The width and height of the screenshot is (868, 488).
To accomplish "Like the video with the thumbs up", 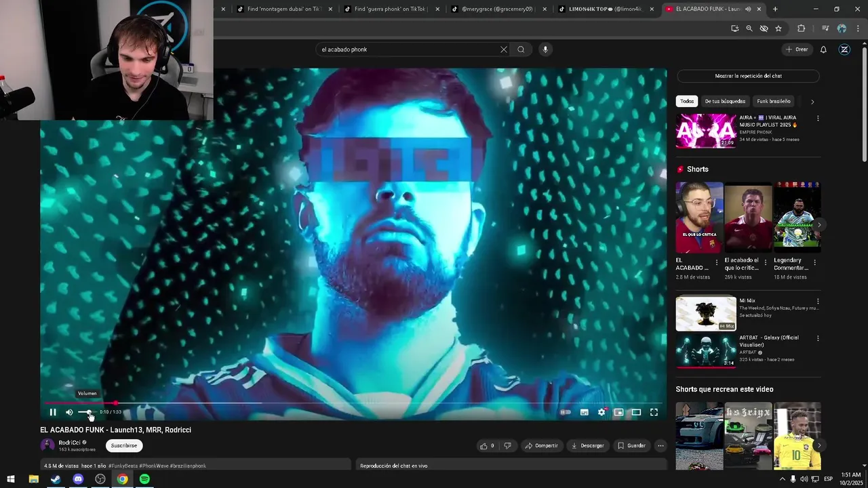I will 487,445.
